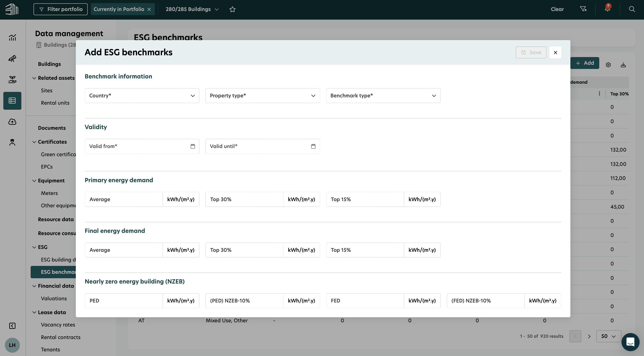The width and height of the screenshot is (644, 356).
Task: Open calendar picker for Valid from
Action: pos(192,146)
